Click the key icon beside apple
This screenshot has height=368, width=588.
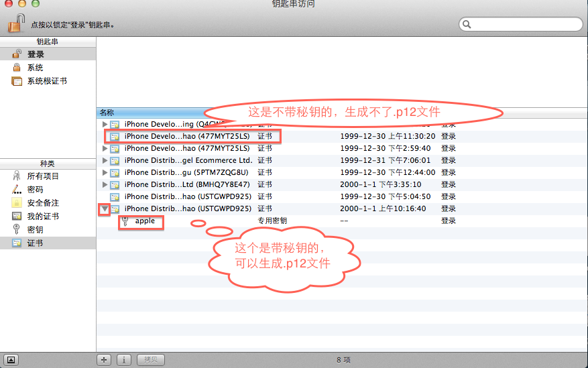coord(125,221)
